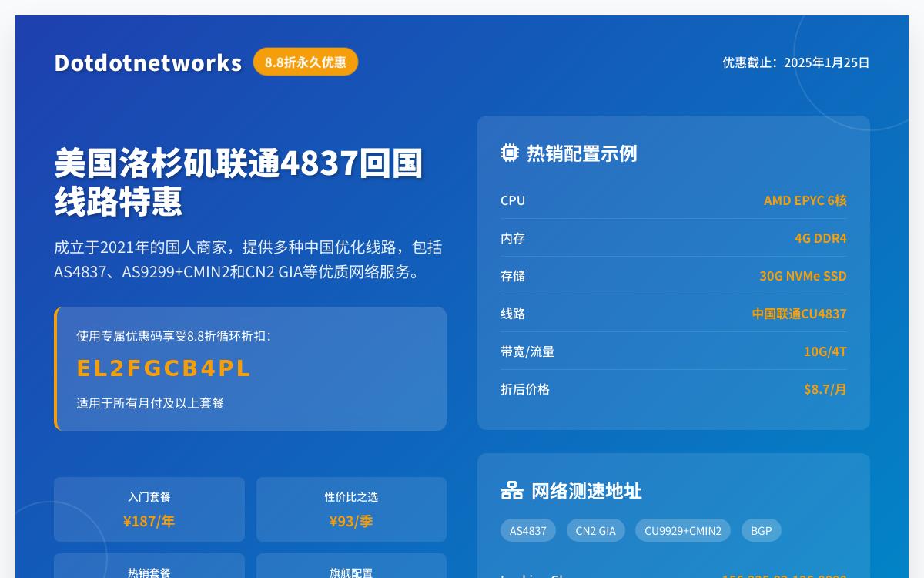Select the CU9929+CMIN2 network tag
924x578 pixels.
(682, 530)
